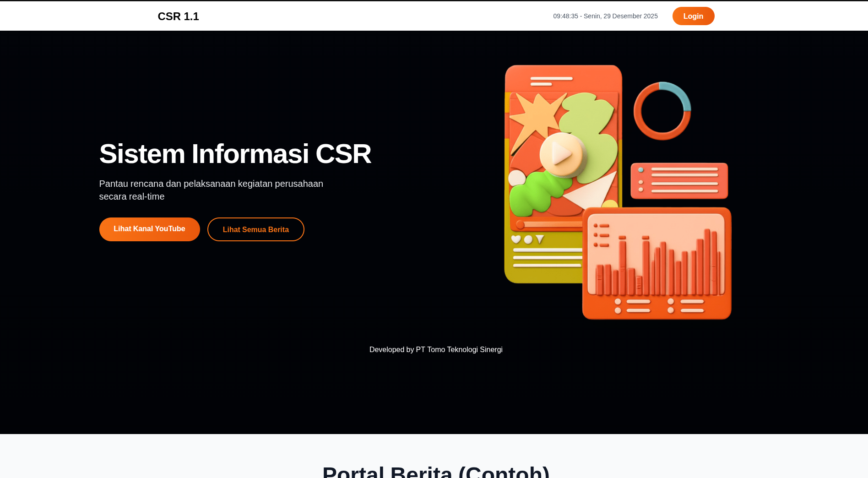Image resolution: width=868 pixels, height=478 pixels.
Task: Click the clock and date display
Action: 605,16
